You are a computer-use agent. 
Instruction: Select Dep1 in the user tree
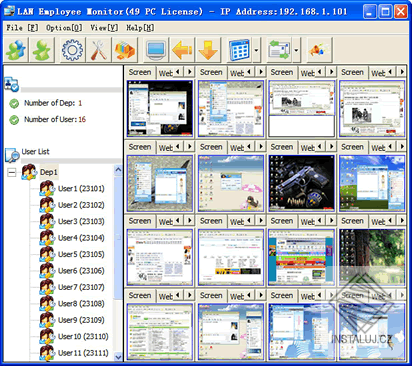49,172
